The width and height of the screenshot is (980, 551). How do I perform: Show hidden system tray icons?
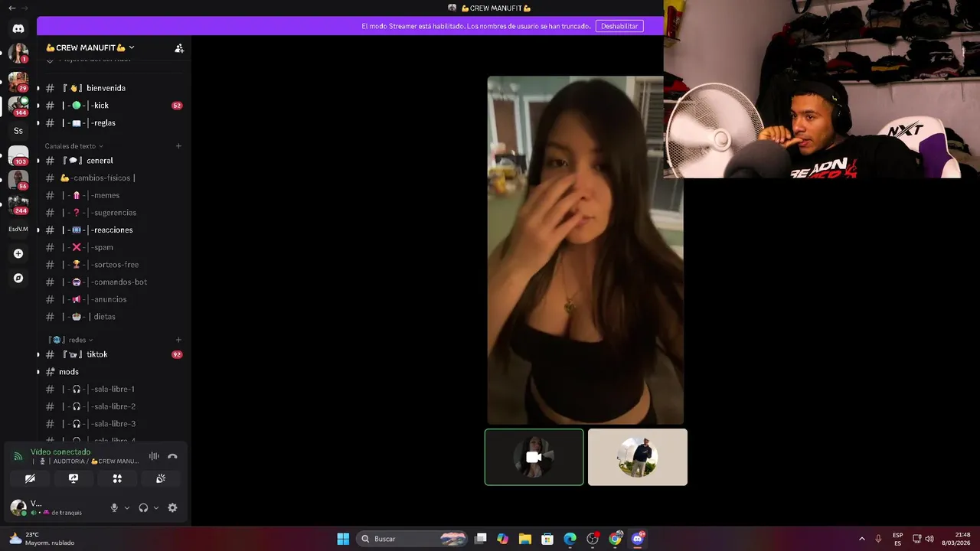861,539
